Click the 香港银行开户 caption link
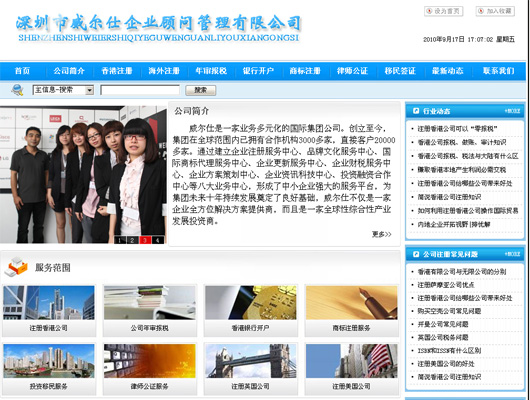This screenshot has height=400, width=530. (x=250, y=328)
